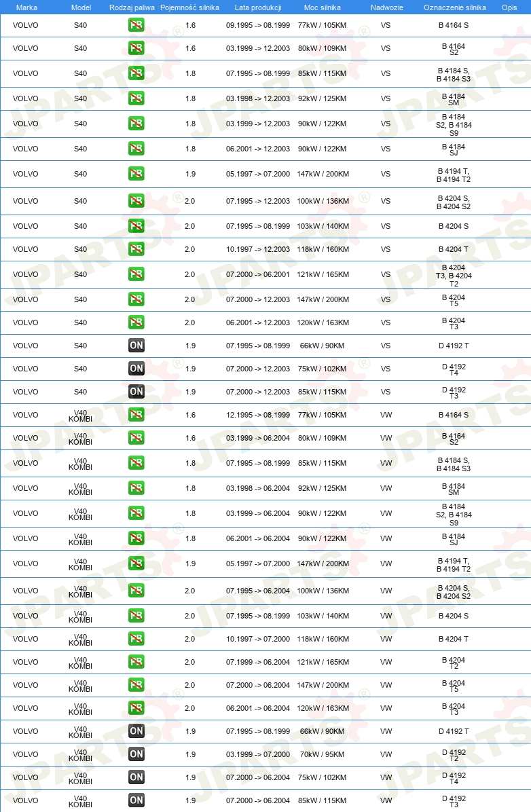Click B 4194 T, B 4194 T2 in V40 KOMBI row
Screen dimensions: 531x812
pyautogui.click(x=454, y=565)
